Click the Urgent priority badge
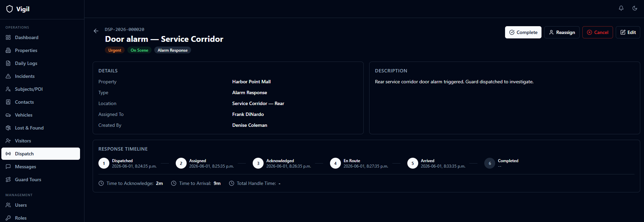 coord(115,50)
